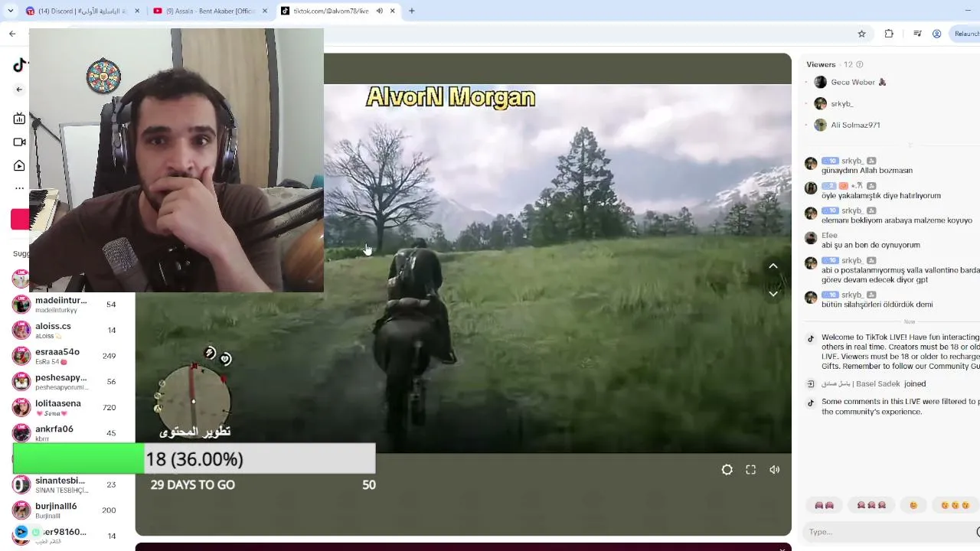Go back to the previous page
This screenshot has width=980, height=551.
pyautogui.click(x=12, y=34)
